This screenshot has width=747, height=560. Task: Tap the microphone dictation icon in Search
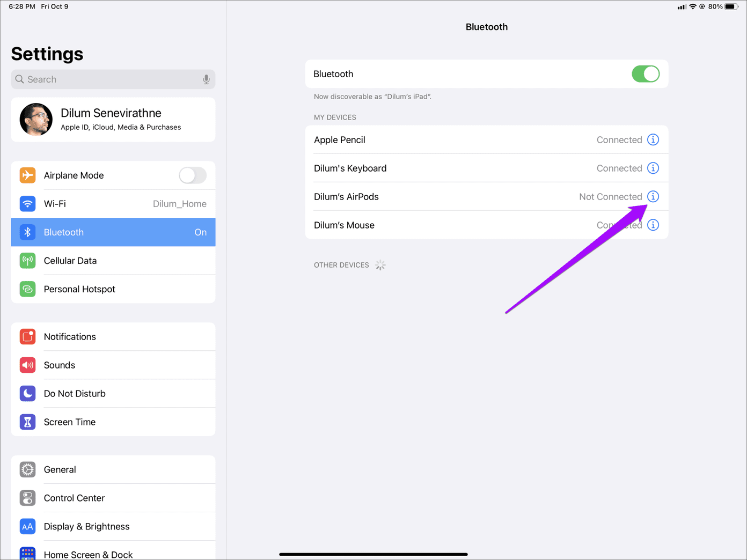[x=206, y=79]
